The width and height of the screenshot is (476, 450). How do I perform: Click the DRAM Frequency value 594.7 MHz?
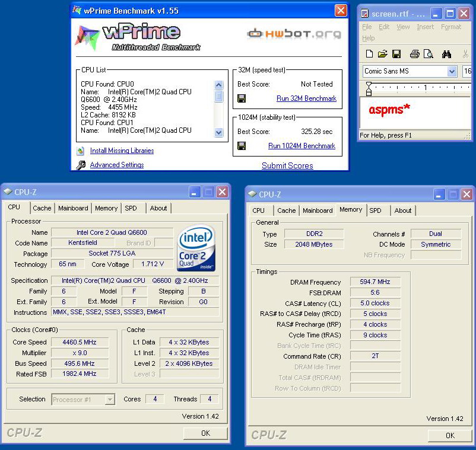click(x=375, y=282)
